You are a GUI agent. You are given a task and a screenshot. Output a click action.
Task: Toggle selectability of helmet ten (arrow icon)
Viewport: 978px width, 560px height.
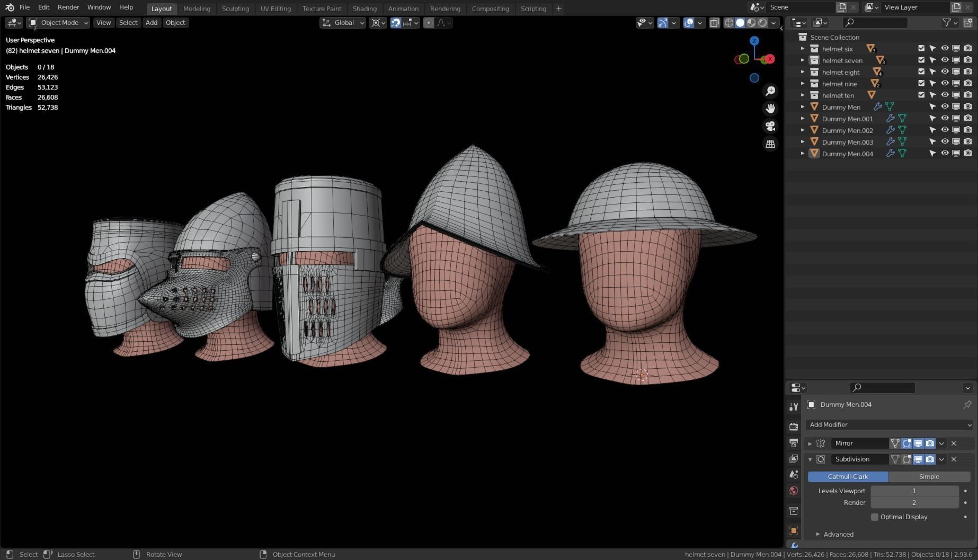pos(933,95)
